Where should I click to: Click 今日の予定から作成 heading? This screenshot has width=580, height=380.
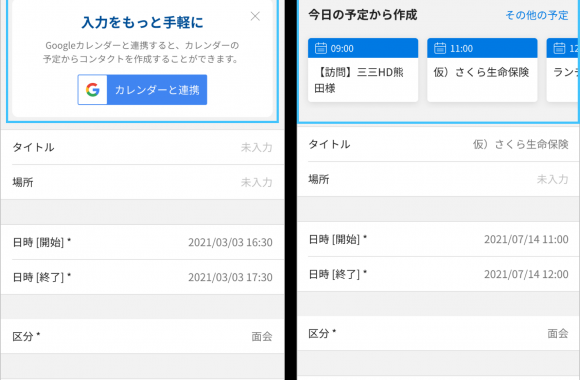coord(363,15)
